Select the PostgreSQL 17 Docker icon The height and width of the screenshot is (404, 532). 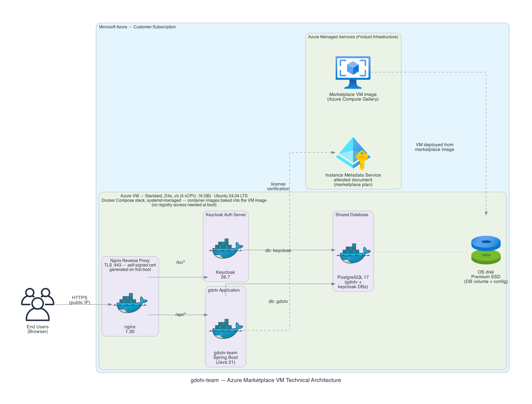tap(353, 253)
